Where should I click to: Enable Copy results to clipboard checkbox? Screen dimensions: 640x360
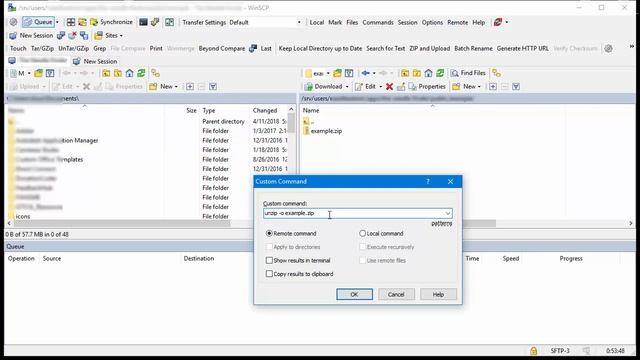[269, 274]
